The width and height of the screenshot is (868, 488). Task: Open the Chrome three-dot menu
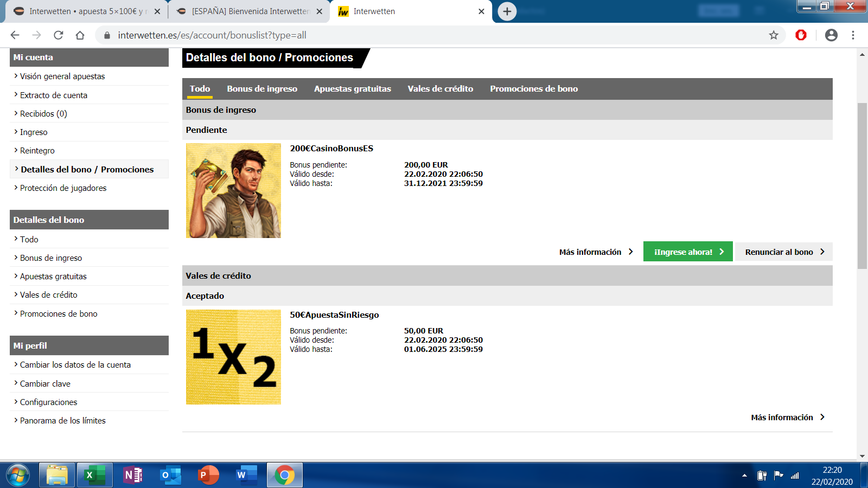coord(853,35)
